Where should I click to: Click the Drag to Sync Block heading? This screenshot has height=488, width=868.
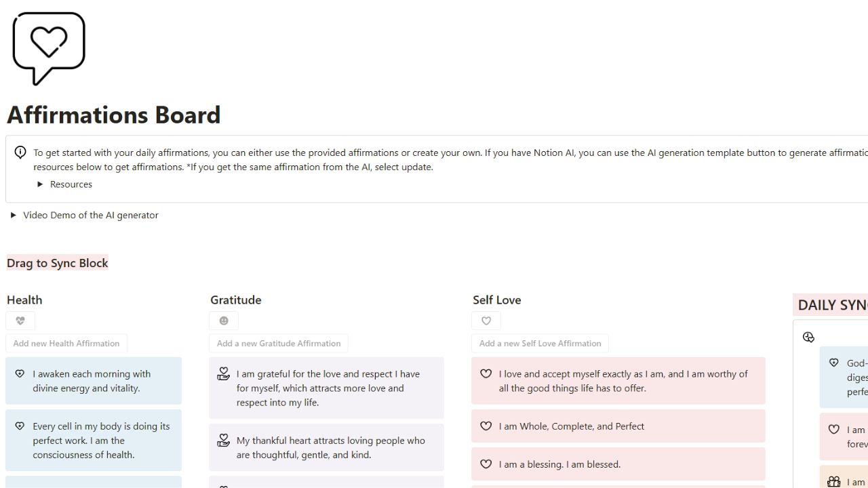tap(58, 263)
